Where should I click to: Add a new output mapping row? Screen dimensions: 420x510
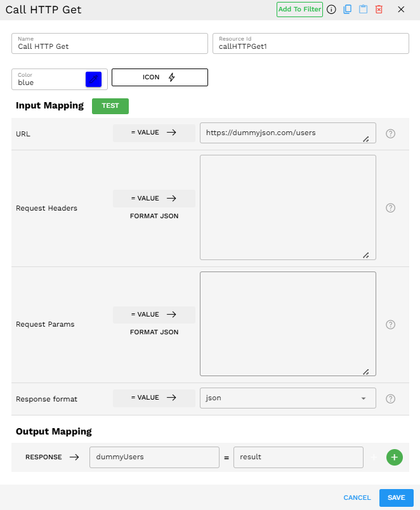[x=395, y=457]
